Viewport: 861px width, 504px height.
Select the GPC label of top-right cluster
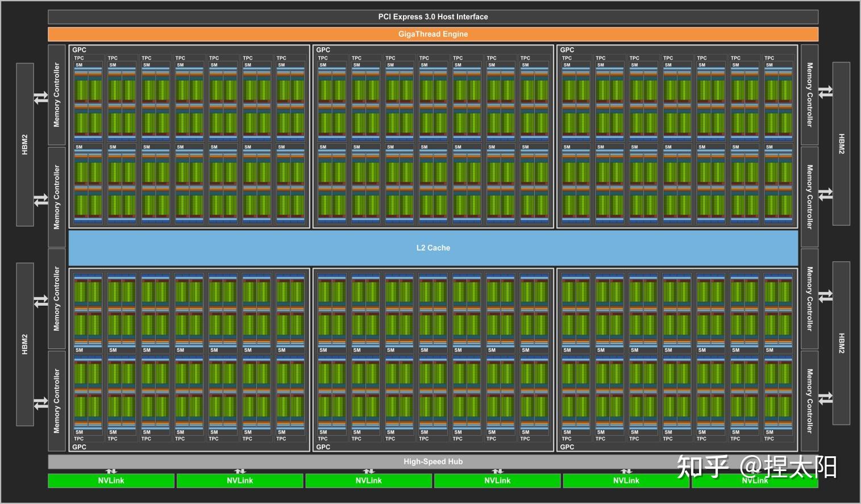pyautogui.click(x=567, y=50)
